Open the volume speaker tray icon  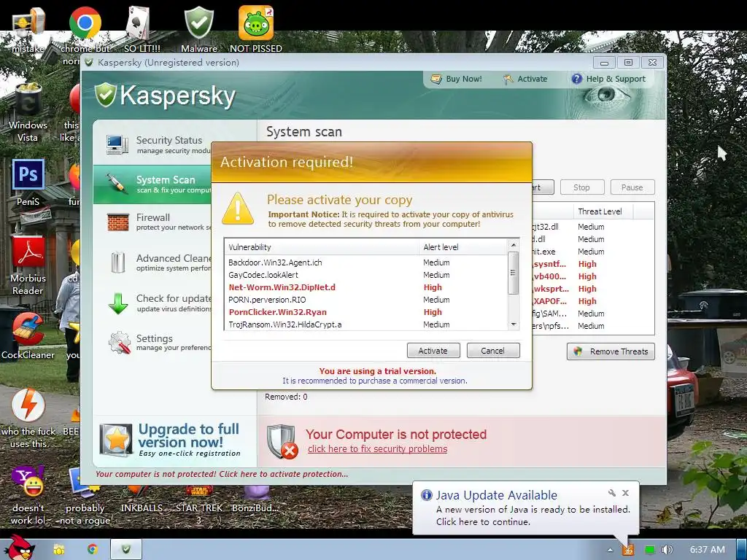click(667, 550)
